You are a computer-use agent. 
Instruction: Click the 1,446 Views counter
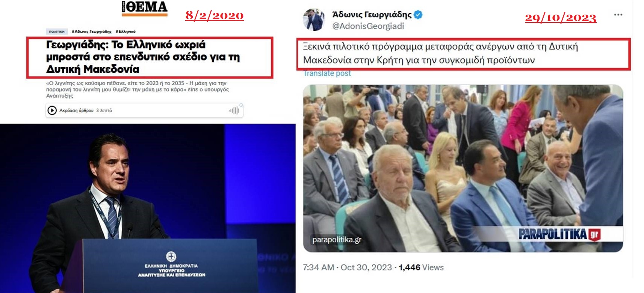point(421,267)
